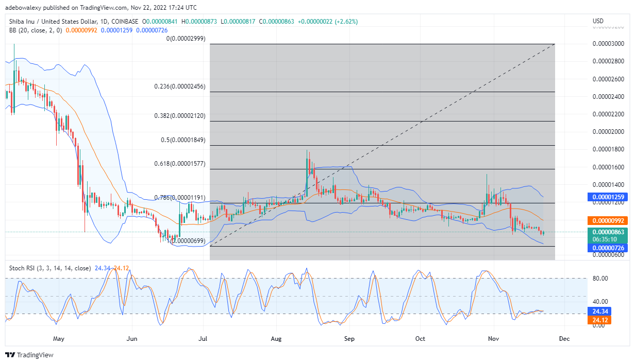Click the blue 24.34 Stoch RSI value tag
The width and height of the screenshot is (635, 364).
(x=600, y=312)
